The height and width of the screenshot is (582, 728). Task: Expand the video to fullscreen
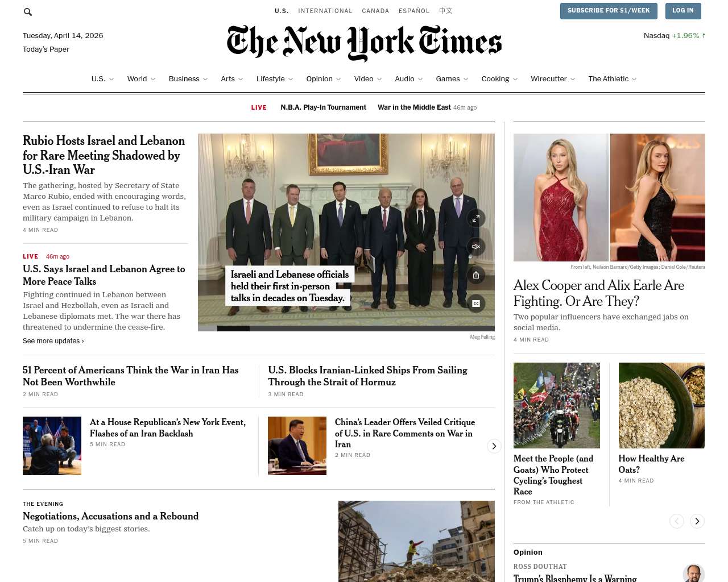(476, 218)
